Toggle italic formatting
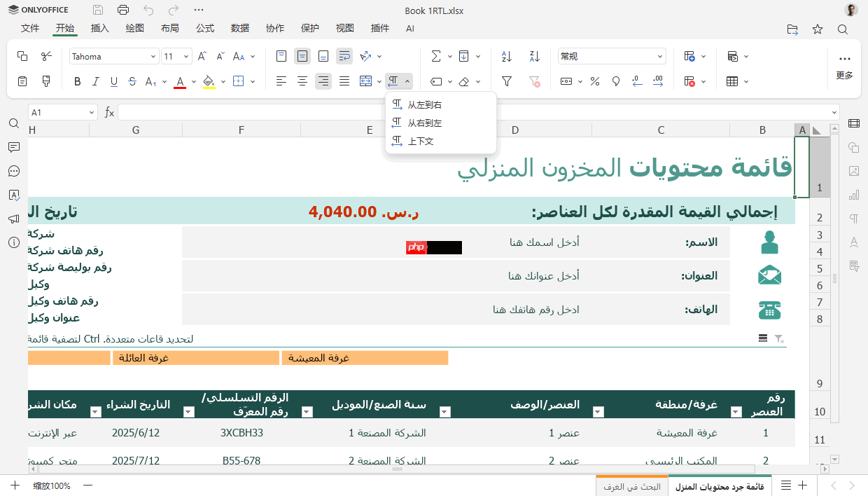 point(96,81)
